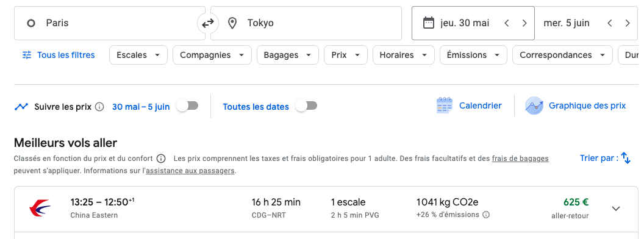644x239 pixels.
Task: Move return date one day earlier
Action: pyautogui.click(x=609, y=23)
